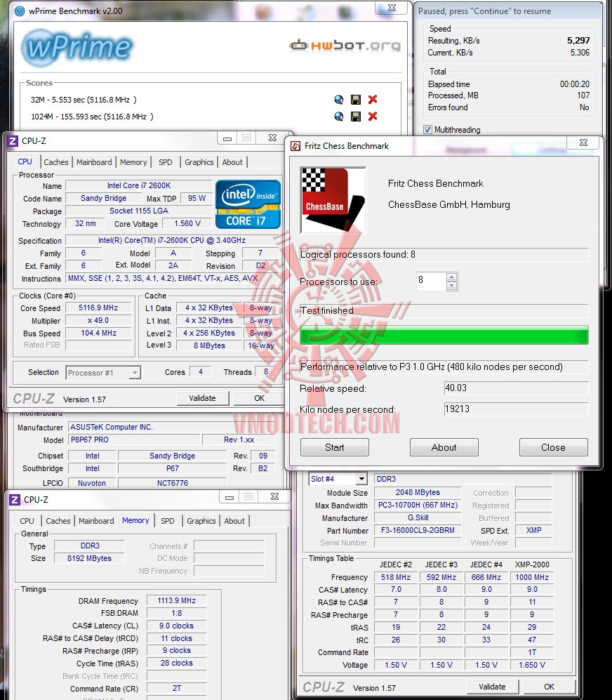Click save disk icon for 32M score

(356, 100)
